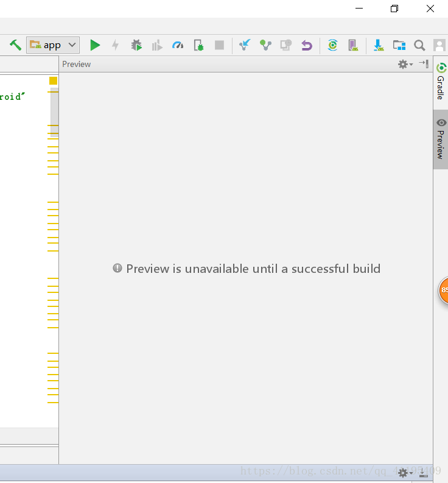The image size is (448, 483).
Task: Click the VCS Commit changes icon
Action: click(x=265, y=45)
